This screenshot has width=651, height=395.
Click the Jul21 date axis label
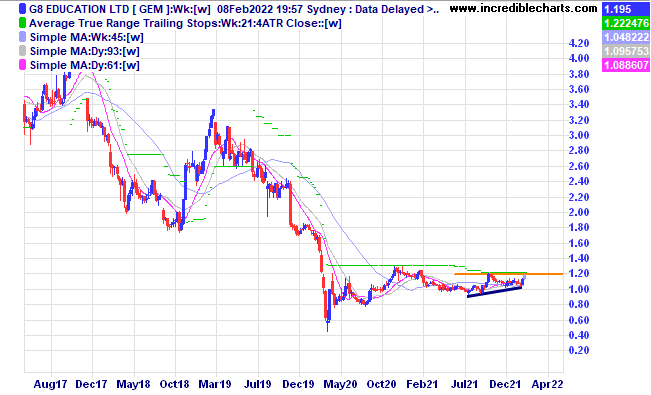pos(464,384)
